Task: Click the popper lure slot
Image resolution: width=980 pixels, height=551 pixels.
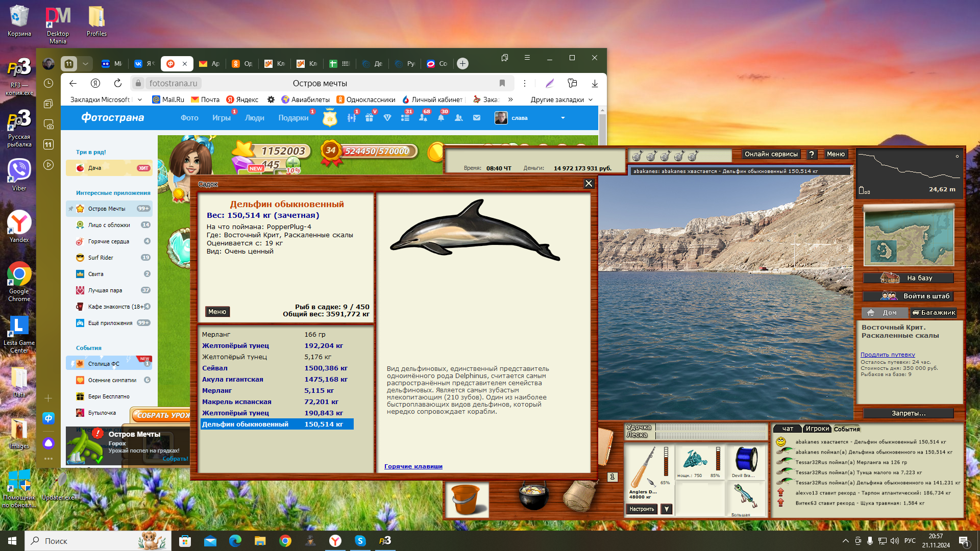Action: 746,497
